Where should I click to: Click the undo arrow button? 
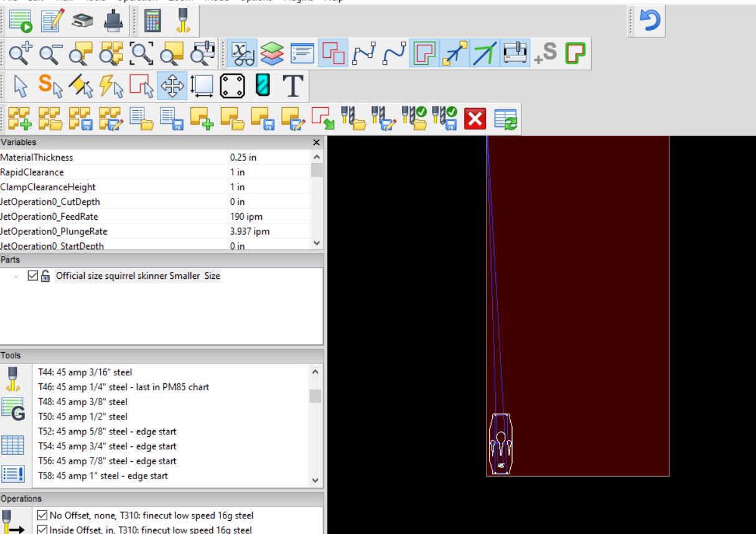[x=650, y=22]
